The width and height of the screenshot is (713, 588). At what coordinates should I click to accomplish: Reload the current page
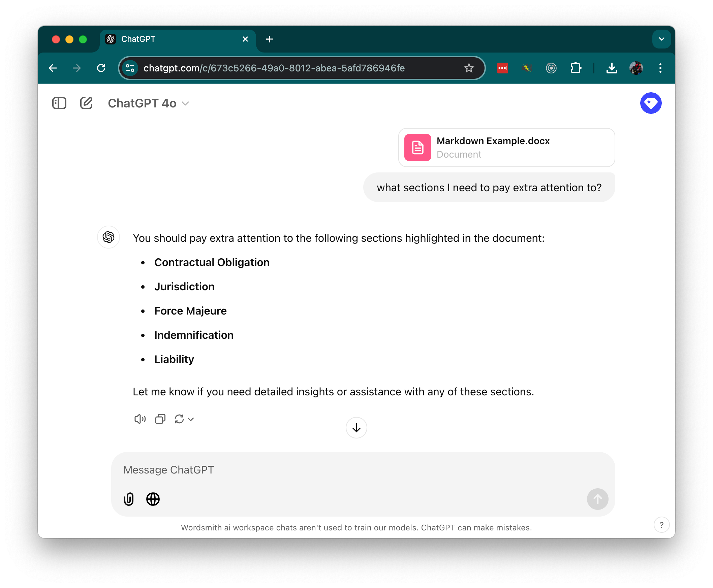click(101, 68)
